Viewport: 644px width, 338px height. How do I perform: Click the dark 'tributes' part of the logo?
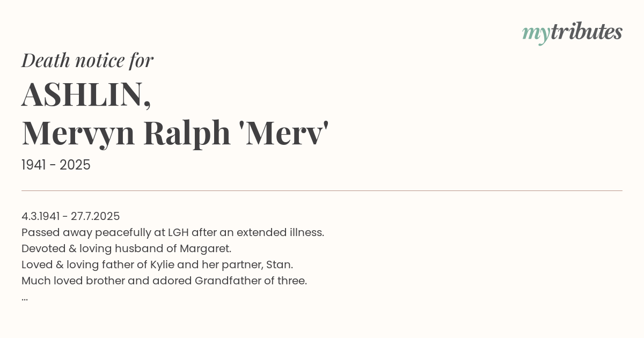point(586,32)
